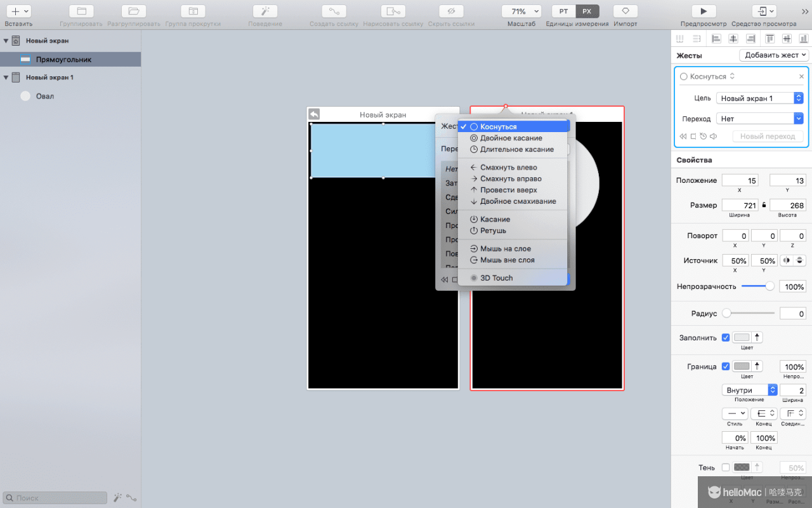Switch measurement units to PX

pyautogui.click(x=587, y=11)
